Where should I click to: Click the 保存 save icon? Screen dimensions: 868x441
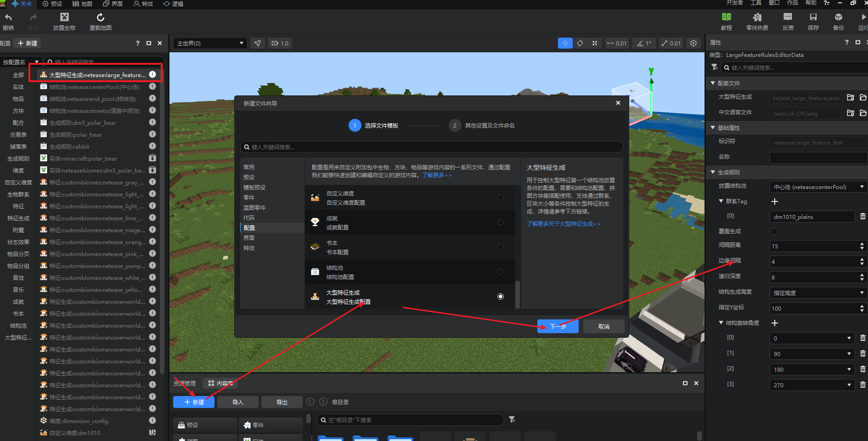[813, 17]
